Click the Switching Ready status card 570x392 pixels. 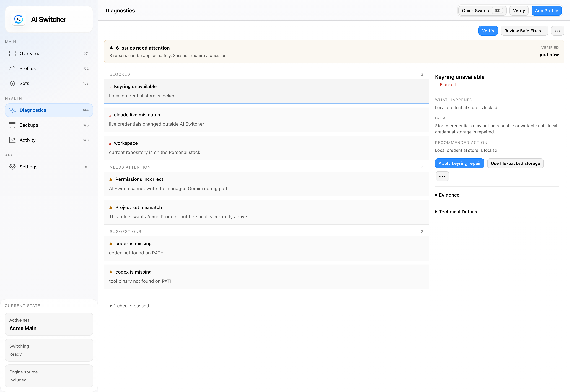pos(49,350)
